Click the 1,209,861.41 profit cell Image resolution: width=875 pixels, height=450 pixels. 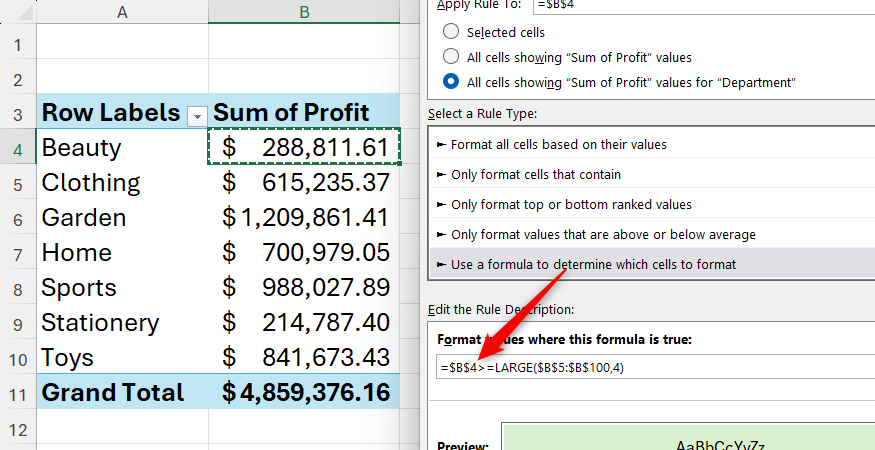tap(304, 217)
